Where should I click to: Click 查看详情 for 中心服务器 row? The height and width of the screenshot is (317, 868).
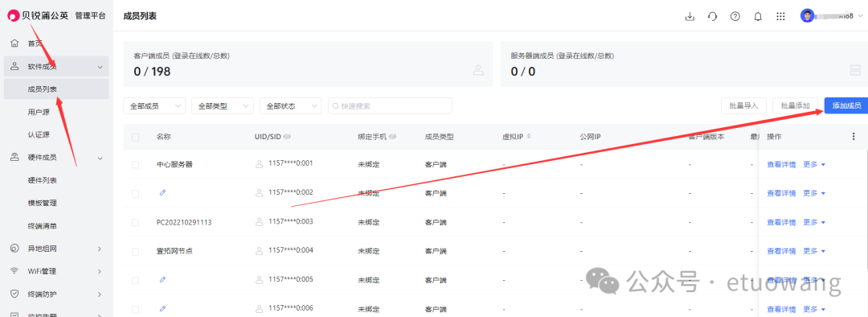pyautogui.click(x=781, y=165)
